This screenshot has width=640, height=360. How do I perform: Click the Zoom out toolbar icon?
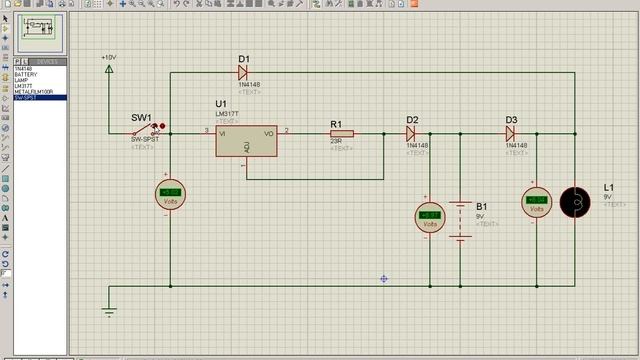click(142, 4)
